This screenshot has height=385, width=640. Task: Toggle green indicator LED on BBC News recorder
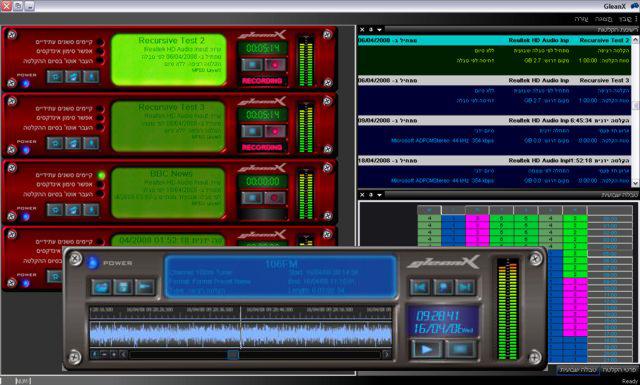pos(101,176)
